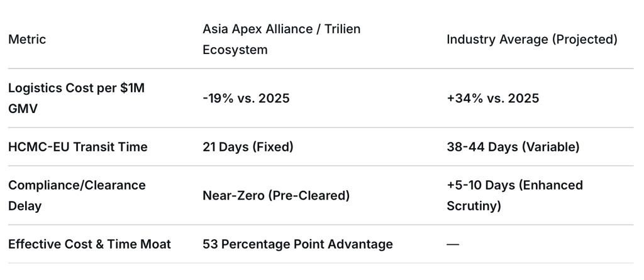Click the Metric column header
644x280 pixels.
[x=27, y=39]
